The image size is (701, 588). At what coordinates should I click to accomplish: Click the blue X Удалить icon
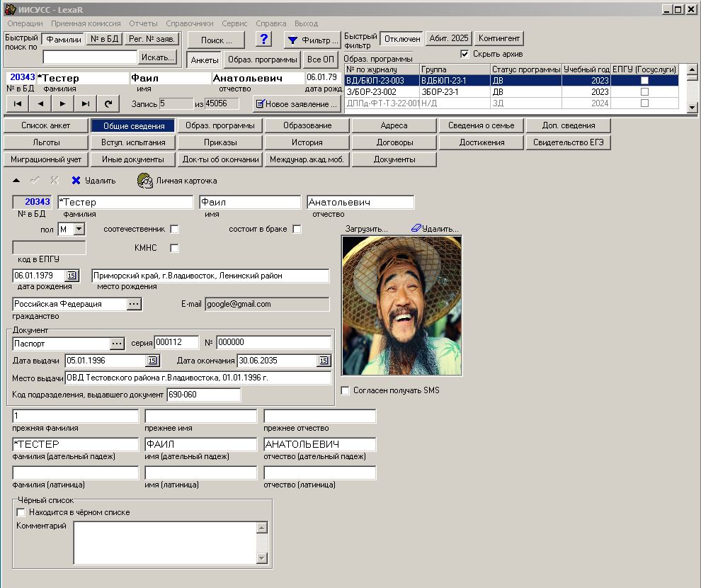[x=76, y=181]
